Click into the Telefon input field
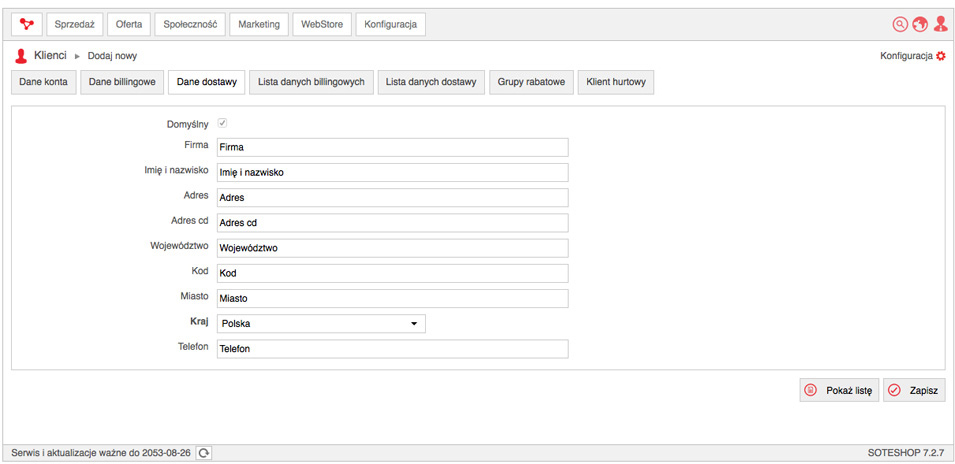 (392, 349)
